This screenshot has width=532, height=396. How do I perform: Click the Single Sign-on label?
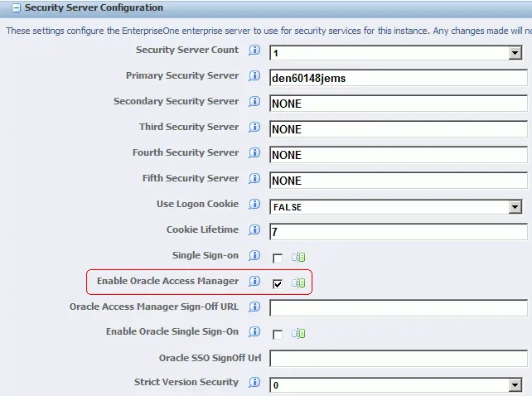pos(206,255)
